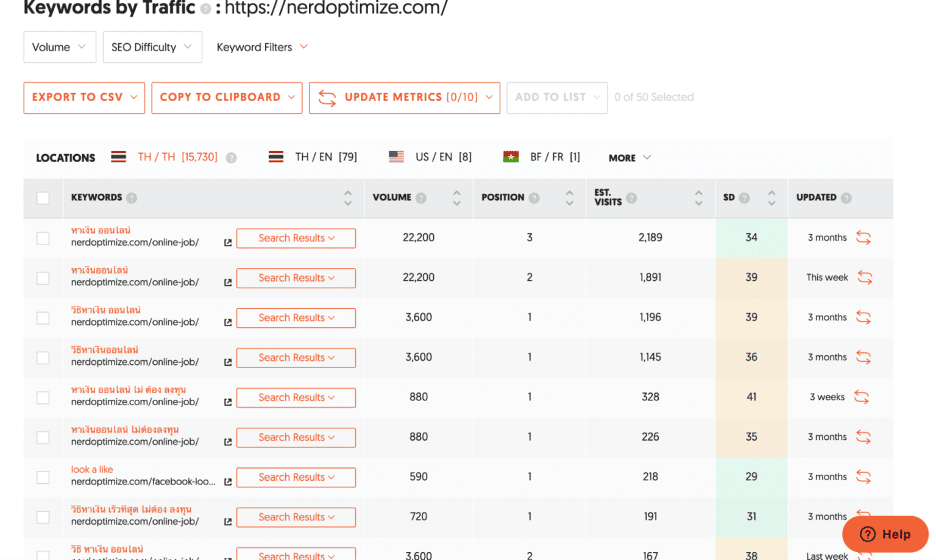Open the Volume filter dropdown
This screenshot has width=936, height=560.
59,47
